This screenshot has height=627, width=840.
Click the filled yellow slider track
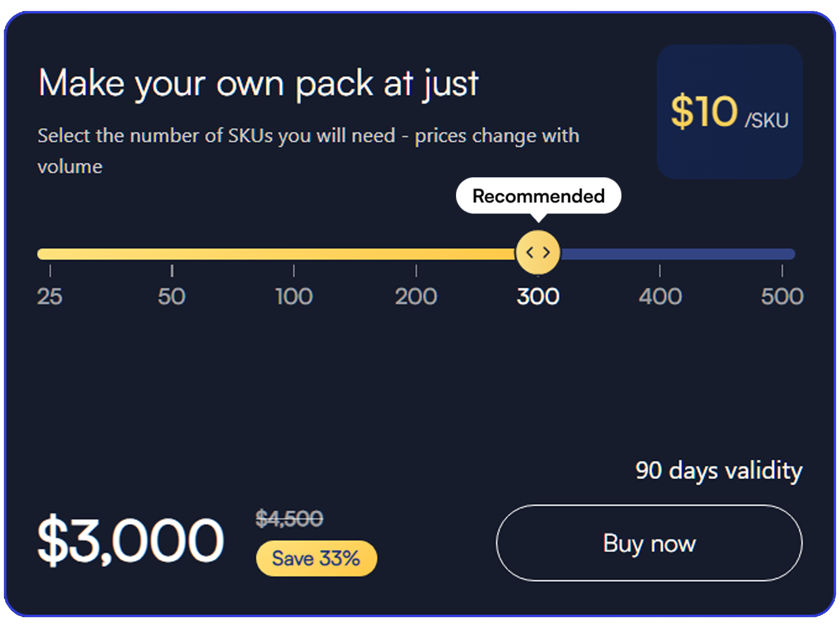[276, 254]
